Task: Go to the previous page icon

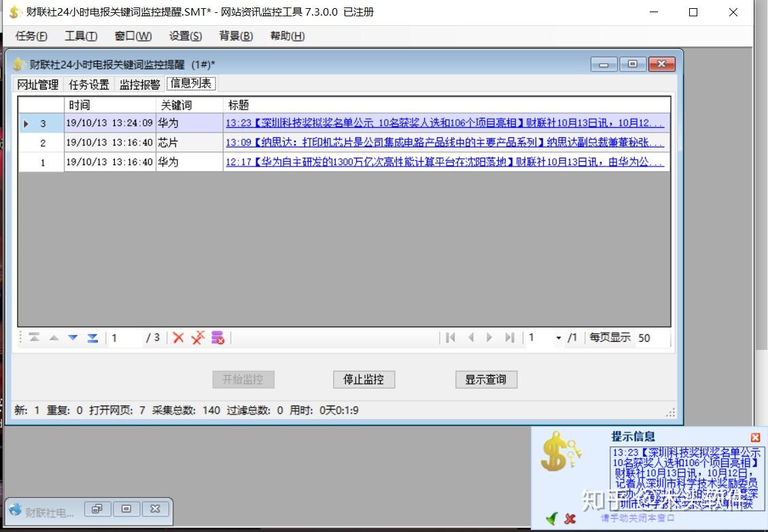Action: click(x=471, y=338)
